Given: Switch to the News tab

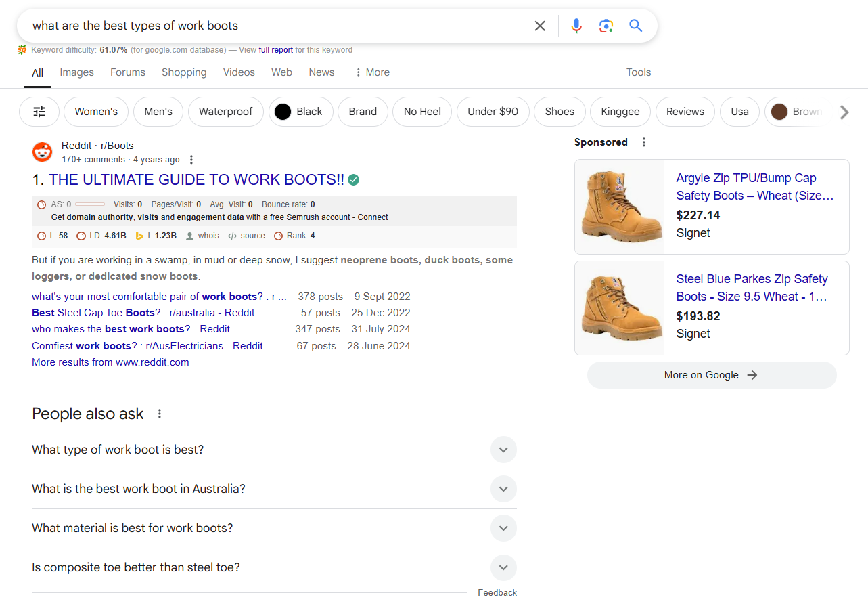Looking at the screenshot, I should coord(321,72).
